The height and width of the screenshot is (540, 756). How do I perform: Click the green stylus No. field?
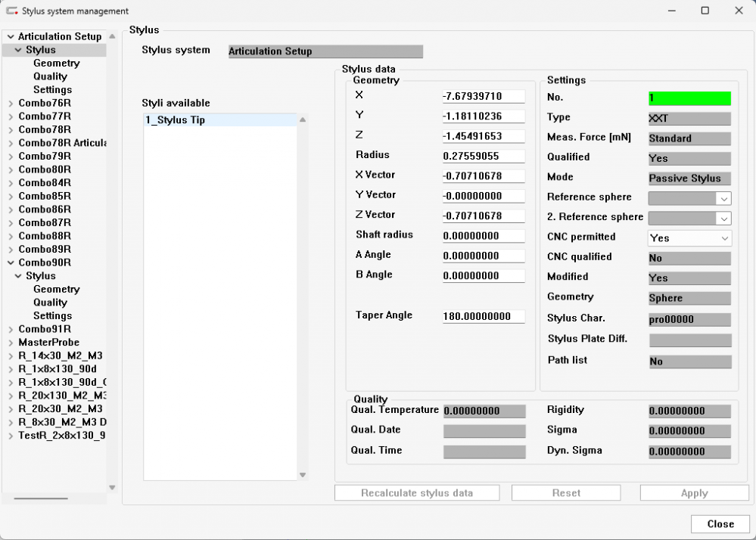(689, 98)
